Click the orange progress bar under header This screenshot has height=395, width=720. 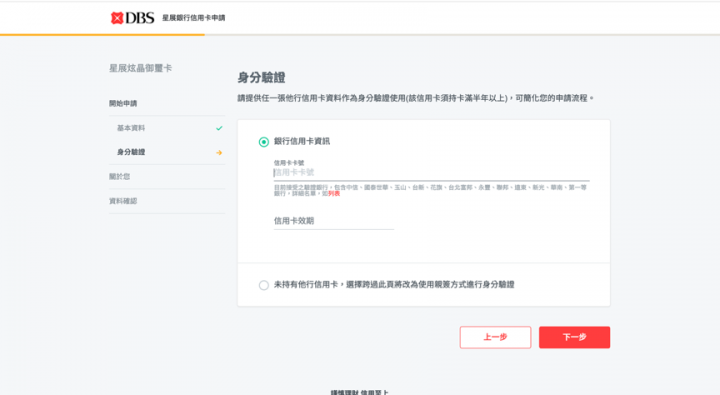pos(102,34)
